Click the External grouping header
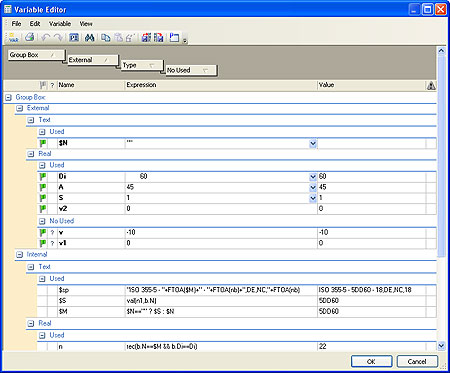This screenshot has width=450, height=373. 93,60
